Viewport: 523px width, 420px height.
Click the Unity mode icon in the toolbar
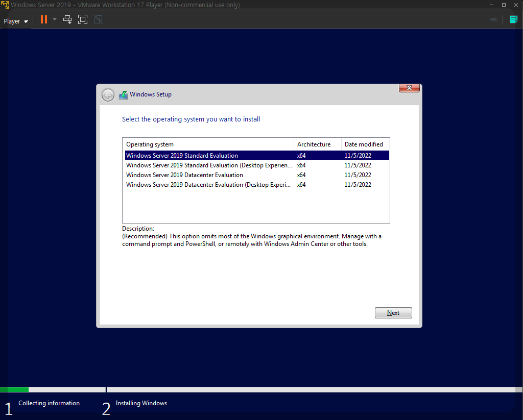97,19
